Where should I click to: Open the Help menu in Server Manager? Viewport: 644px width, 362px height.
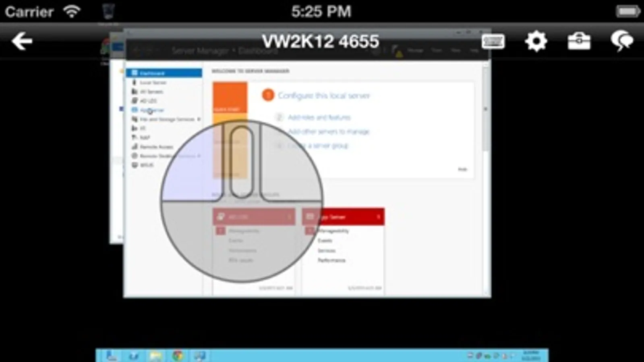(x=474, y=51)
